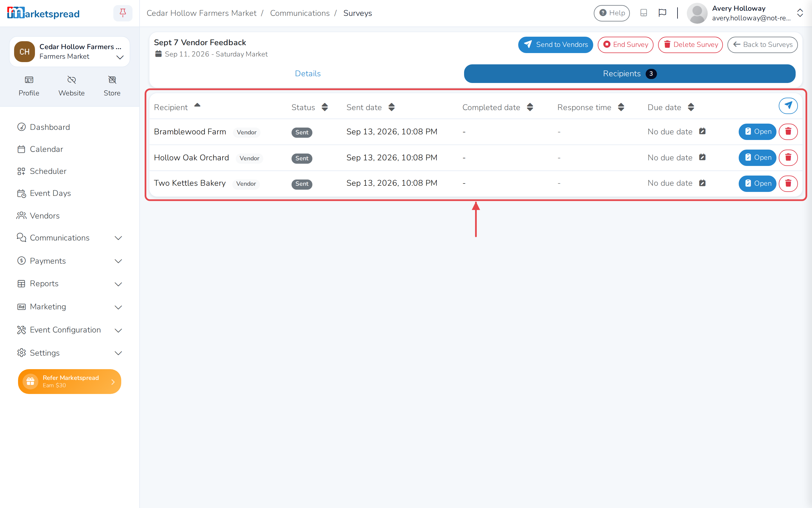
Task: Open the Store shortcut
Action: point(112,86)
